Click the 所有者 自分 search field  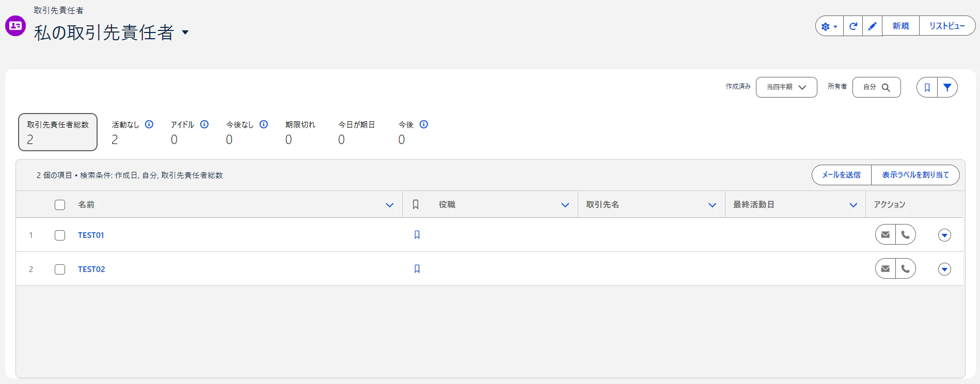click(x=876, y=87)
